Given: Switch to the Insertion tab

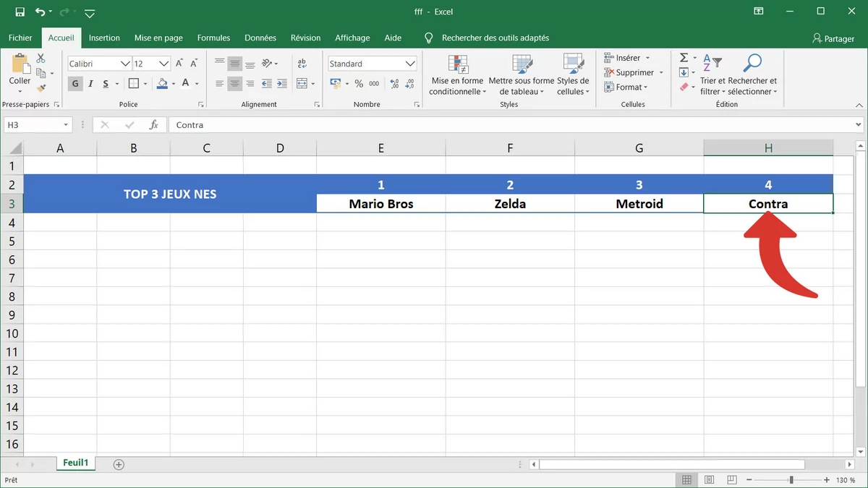Looking at the screenshot, I should pos(104,38).
